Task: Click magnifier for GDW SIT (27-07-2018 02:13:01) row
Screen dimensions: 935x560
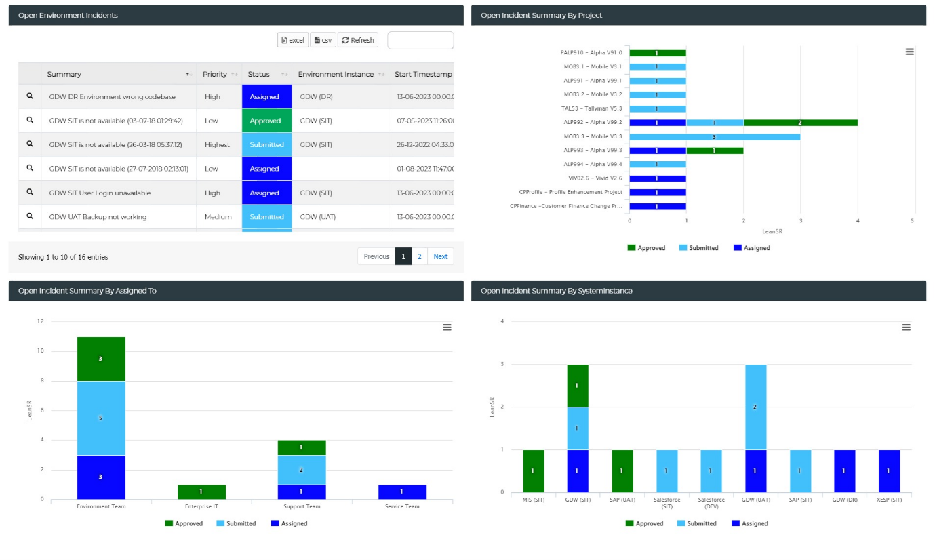Action: pos(30,168)
